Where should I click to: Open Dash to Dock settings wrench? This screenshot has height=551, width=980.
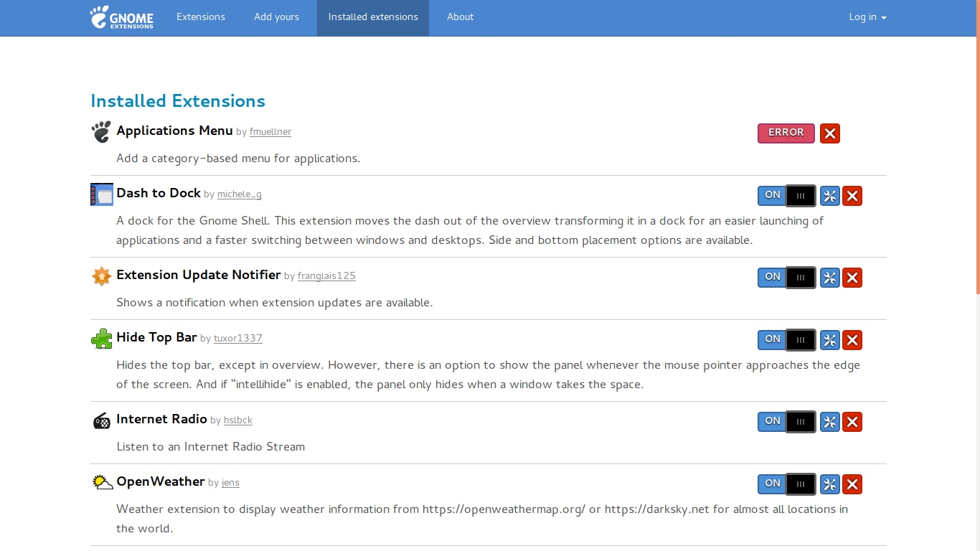(830, 196)
